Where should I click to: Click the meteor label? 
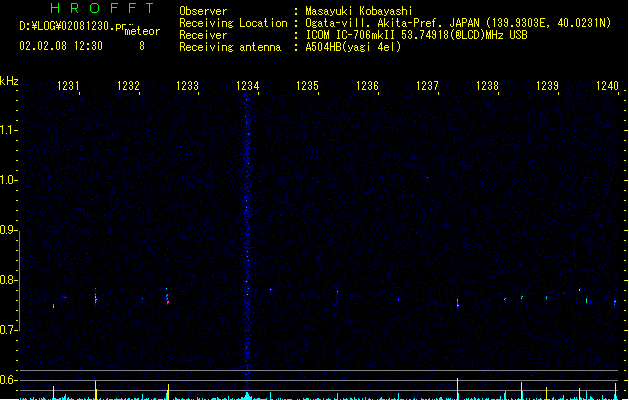point(142,31)
